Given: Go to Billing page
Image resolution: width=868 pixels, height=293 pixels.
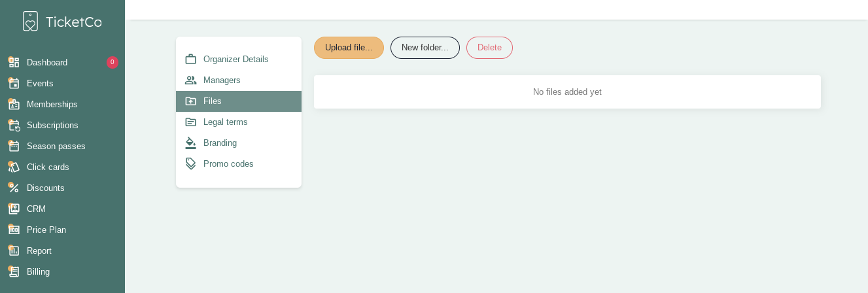Looking at the screenshot, I should point(62,271).
